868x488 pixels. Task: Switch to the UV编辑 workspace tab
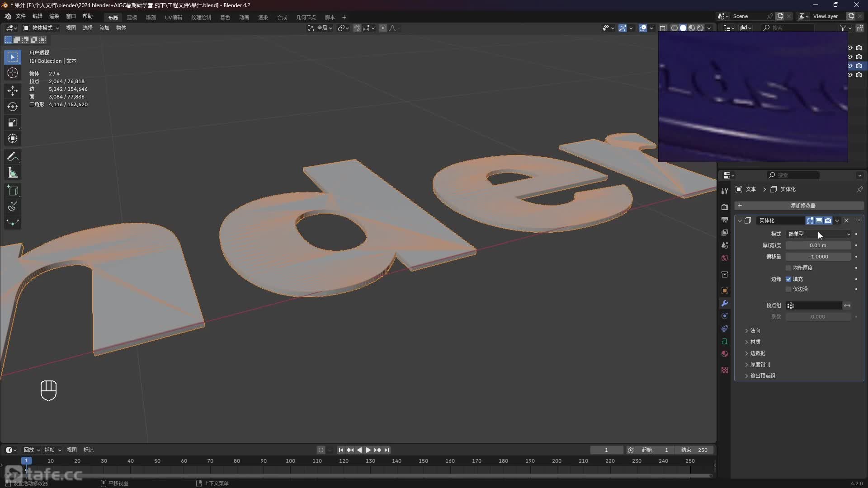(x=173, y=17)
